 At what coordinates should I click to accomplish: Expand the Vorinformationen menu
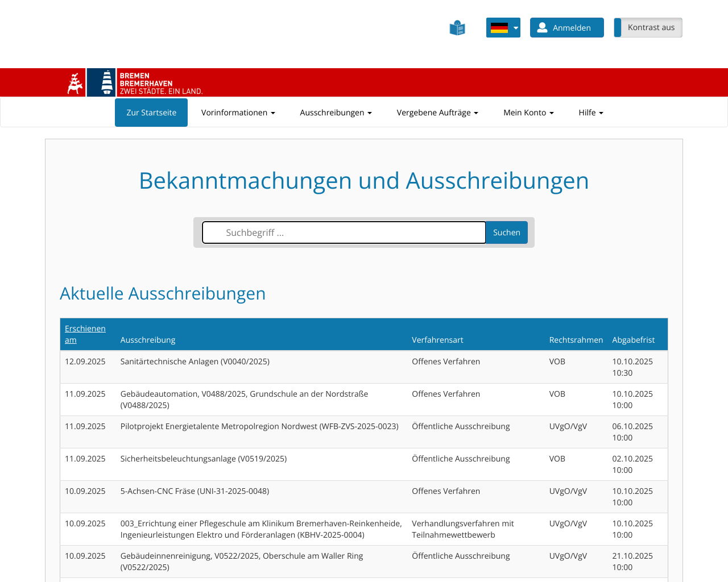(x=238, y=113)
